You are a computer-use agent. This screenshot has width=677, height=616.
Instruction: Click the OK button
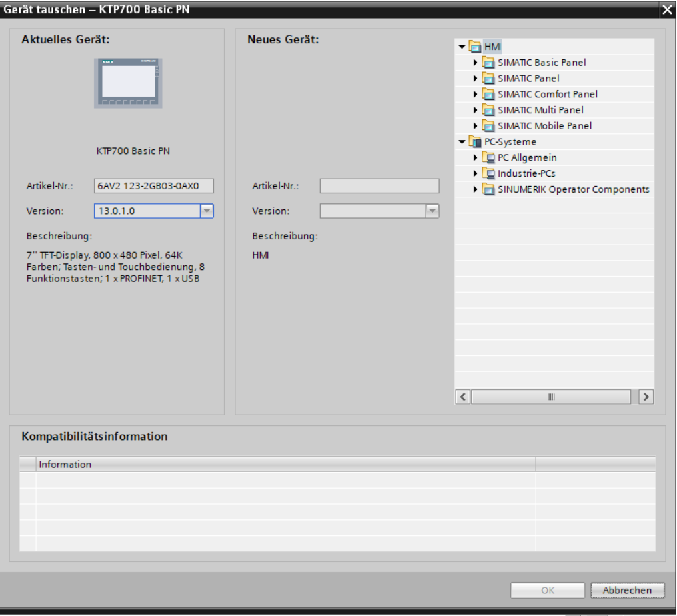pyautogui.click(x=548, y=591)
